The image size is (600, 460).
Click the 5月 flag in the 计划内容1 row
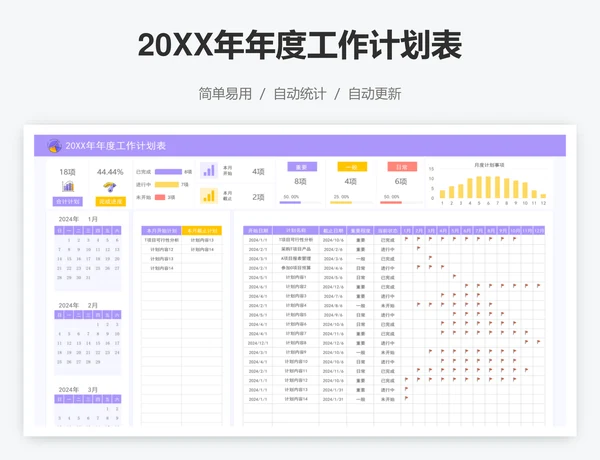(x=454, y=276)
